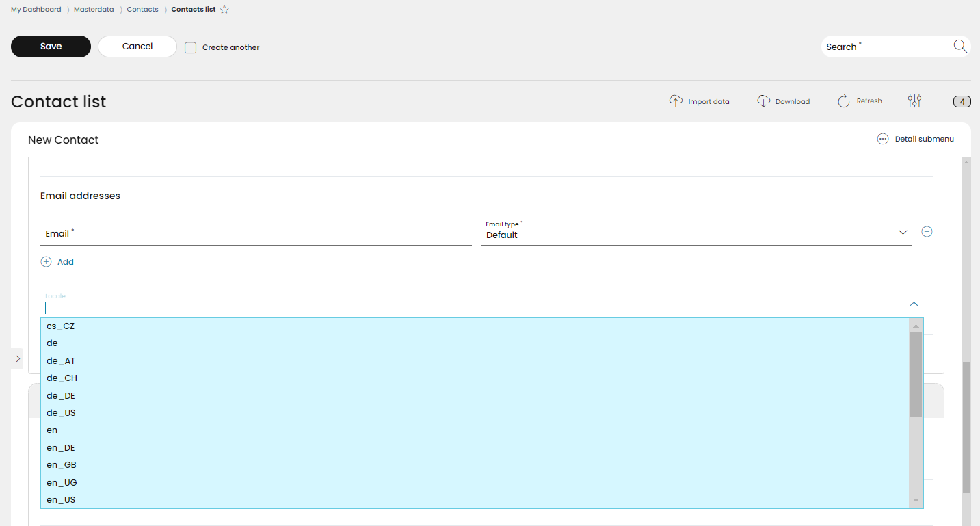Click the Save button
980x526 pixels.
point(51,47)
